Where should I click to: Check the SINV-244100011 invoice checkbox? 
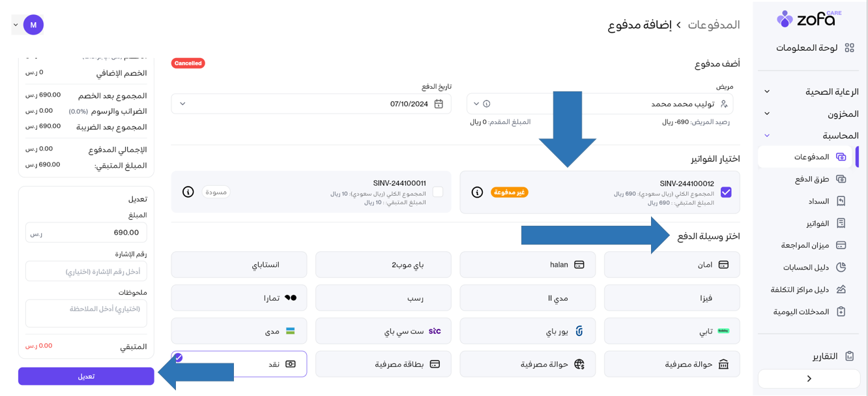438,192
